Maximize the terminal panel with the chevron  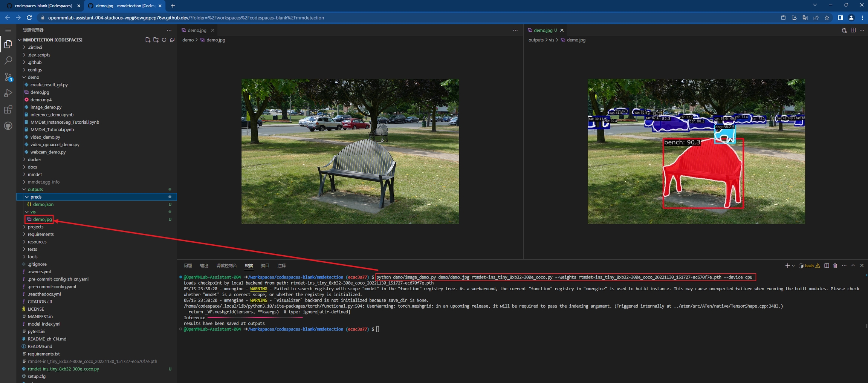853,266
